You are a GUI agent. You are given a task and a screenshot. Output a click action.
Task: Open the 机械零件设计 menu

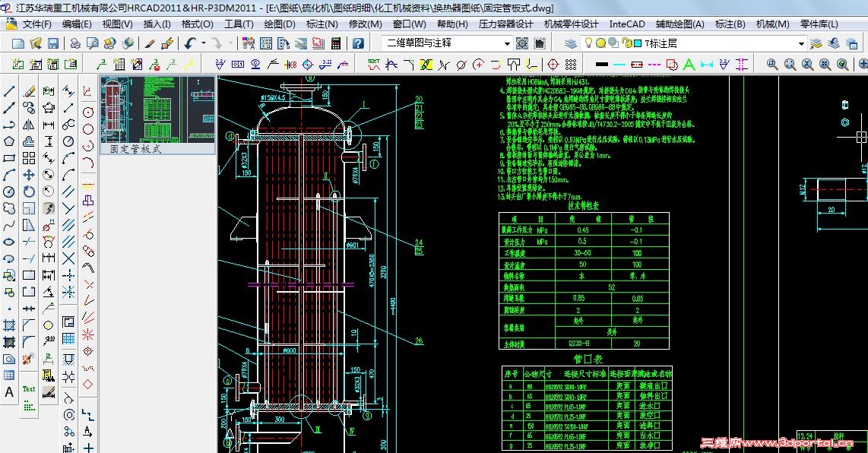571,24
